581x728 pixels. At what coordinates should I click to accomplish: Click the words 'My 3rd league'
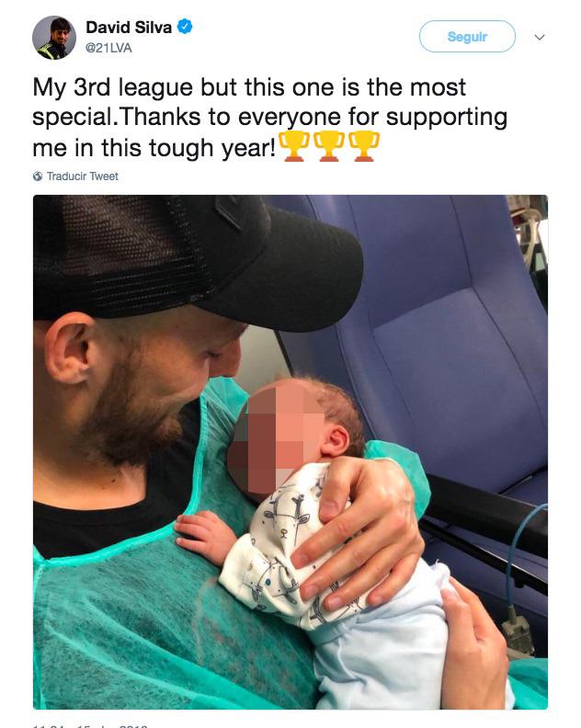(x=112, y=87)
